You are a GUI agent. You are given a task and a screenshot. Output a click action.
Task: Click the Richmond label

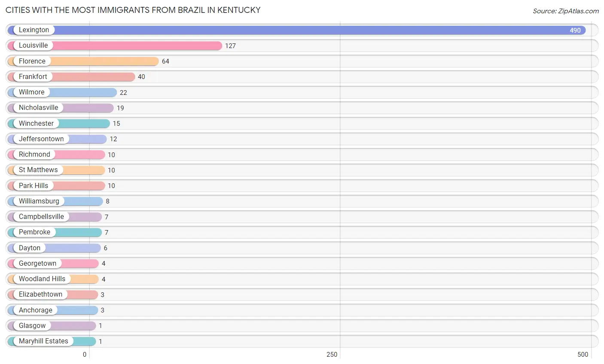(x=35, y=155)
